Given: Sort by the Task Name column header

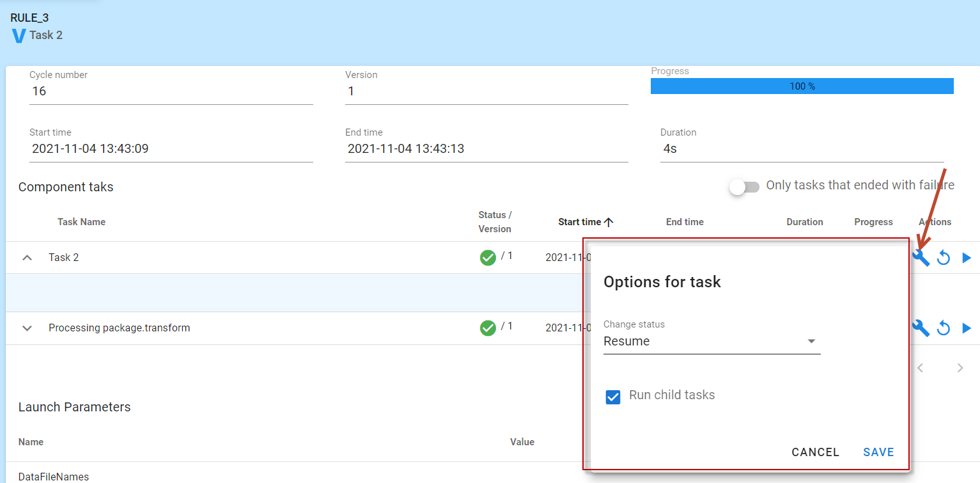Looking at the screenshot, I should 81,222.
